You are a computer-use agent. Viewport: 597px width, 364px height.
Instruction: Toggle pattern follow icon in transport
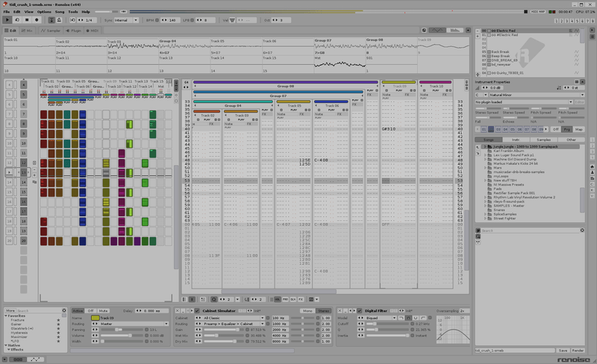click(51, 20)
